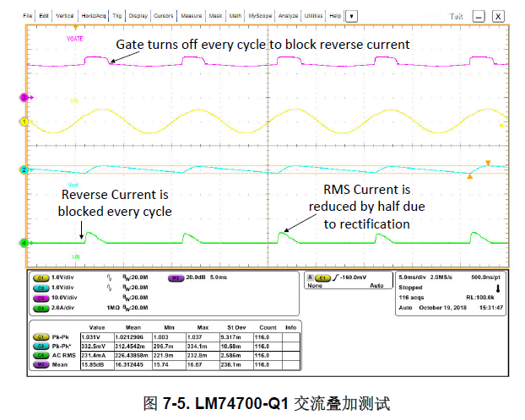Click channel 1 yellow ground marker
525x420 pixels.
(x=24, y=123)
